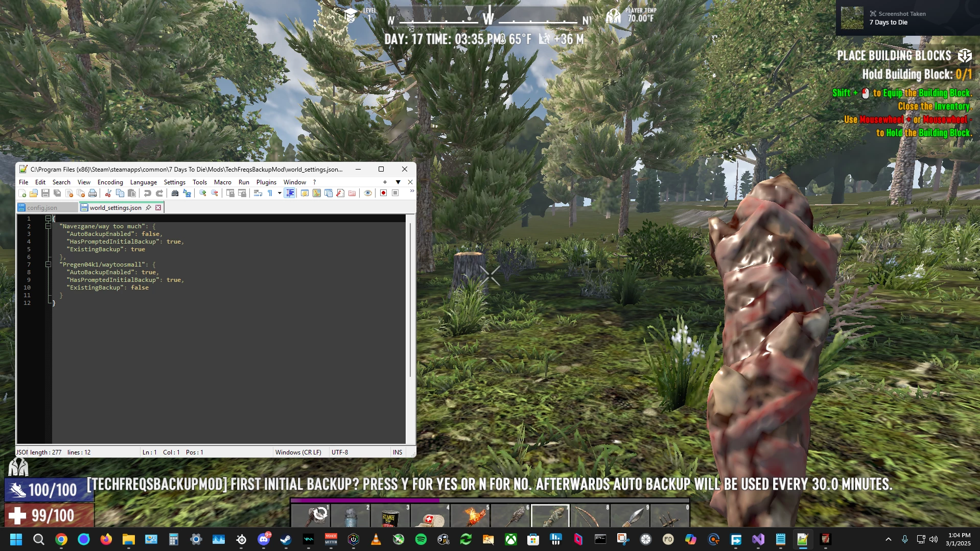Toggle Word wrap toolbar icon

[258, 193]
